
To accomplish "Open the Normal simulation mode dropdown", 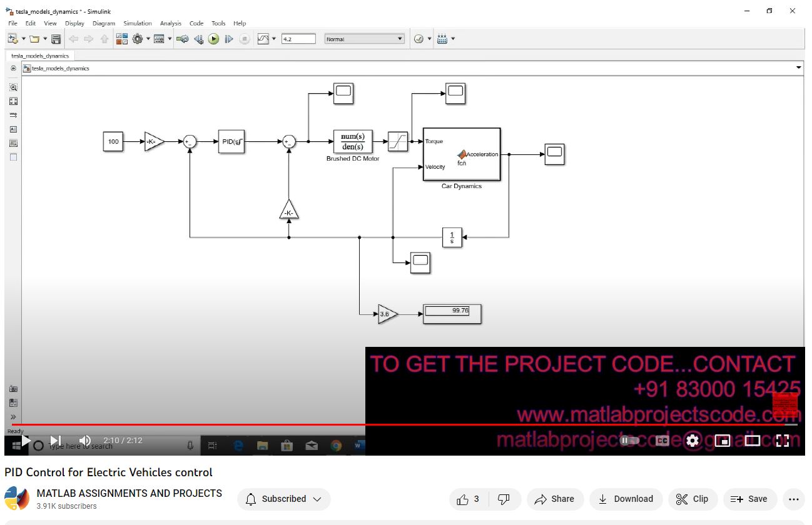I will 365,39.
